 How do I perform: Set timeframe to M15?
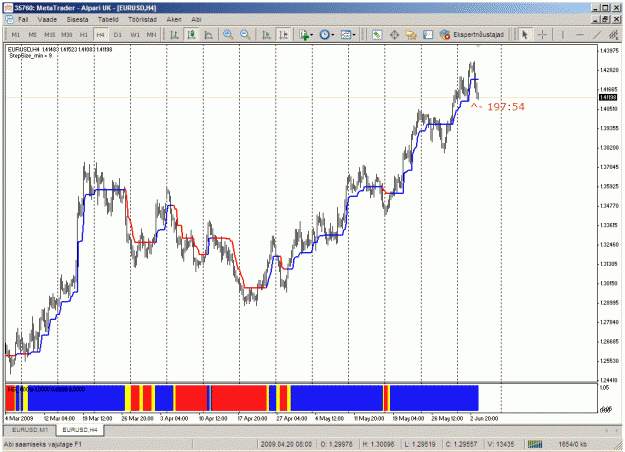tap(50, 35)
